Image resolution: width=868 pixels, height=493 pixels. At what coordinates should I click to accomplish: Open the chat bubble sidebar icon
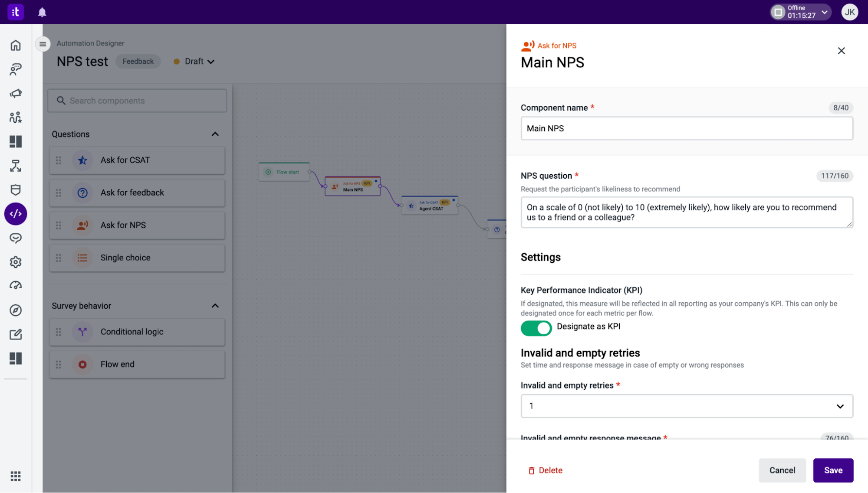point(16,238)
